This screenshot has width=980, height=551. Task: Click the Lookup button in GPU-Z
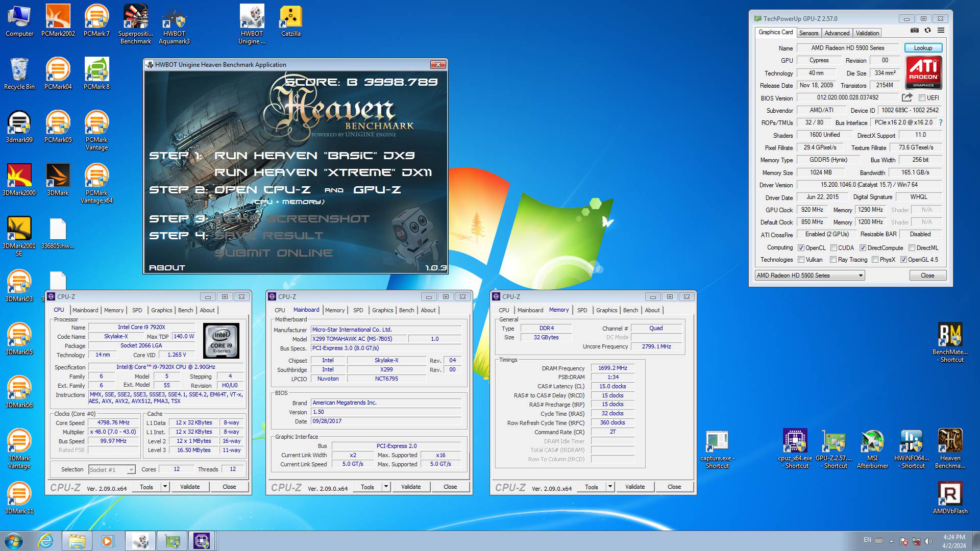923,48
